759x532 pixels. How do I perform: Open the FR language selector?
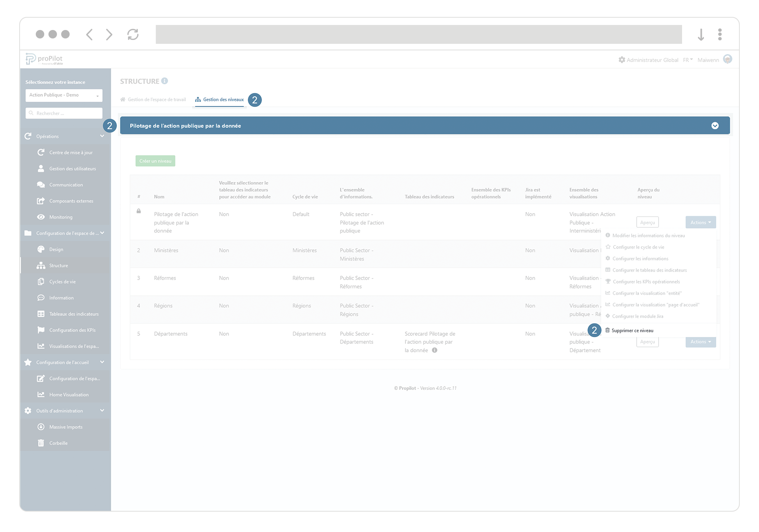[x=687, y=60]
